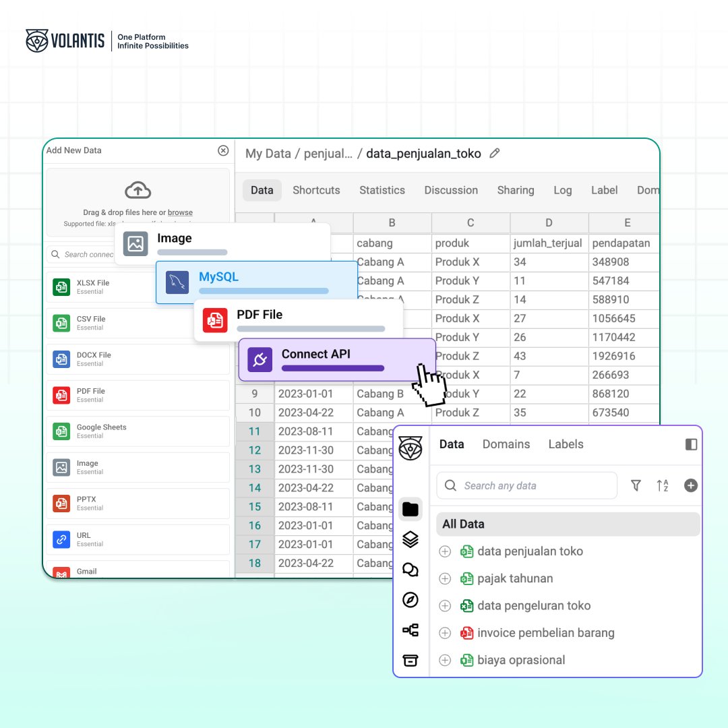Focus the Search any data field
728x728 pixels.
(526, 485)
